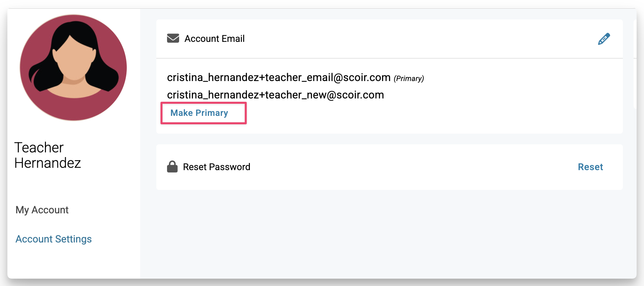
Task: Click the padlock icon beside Reset Password
Action: [x=172, y=166]
